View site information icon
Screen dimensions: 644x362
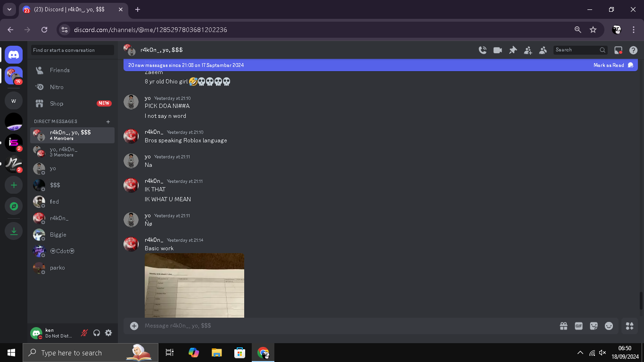coord(65,30)
